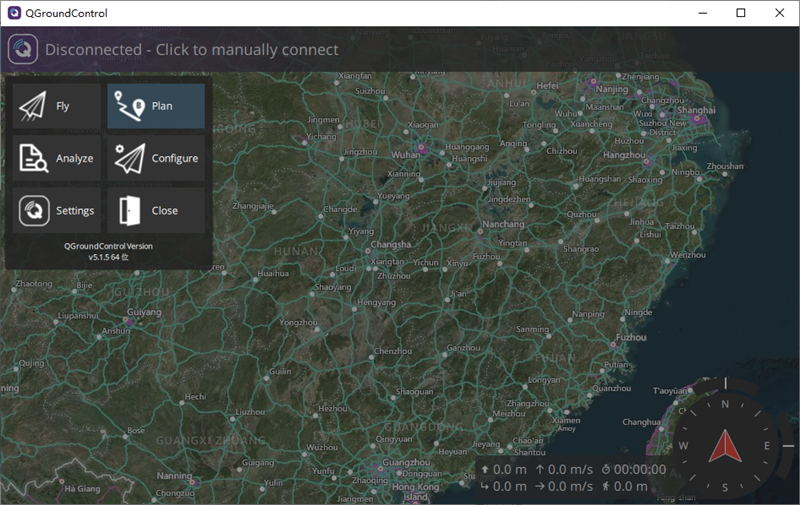Choose Close to exit QGroundControl
Screen dimensions: 800x505
[156, 210]
